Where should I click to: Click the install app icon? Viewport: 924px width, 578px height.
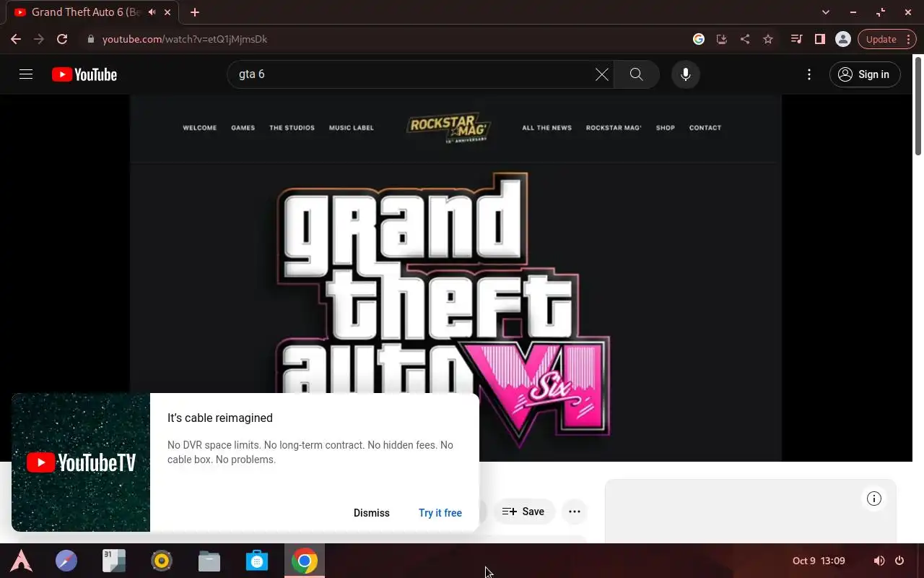point(721,39)
